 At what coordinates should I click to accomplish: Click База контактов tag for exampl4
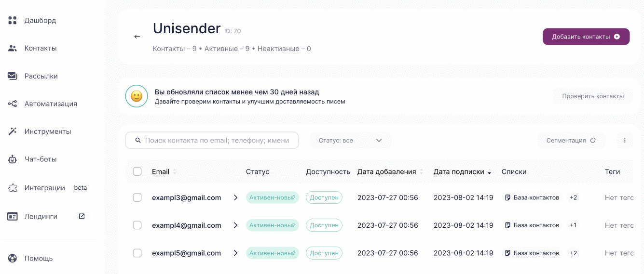(532, 225)
